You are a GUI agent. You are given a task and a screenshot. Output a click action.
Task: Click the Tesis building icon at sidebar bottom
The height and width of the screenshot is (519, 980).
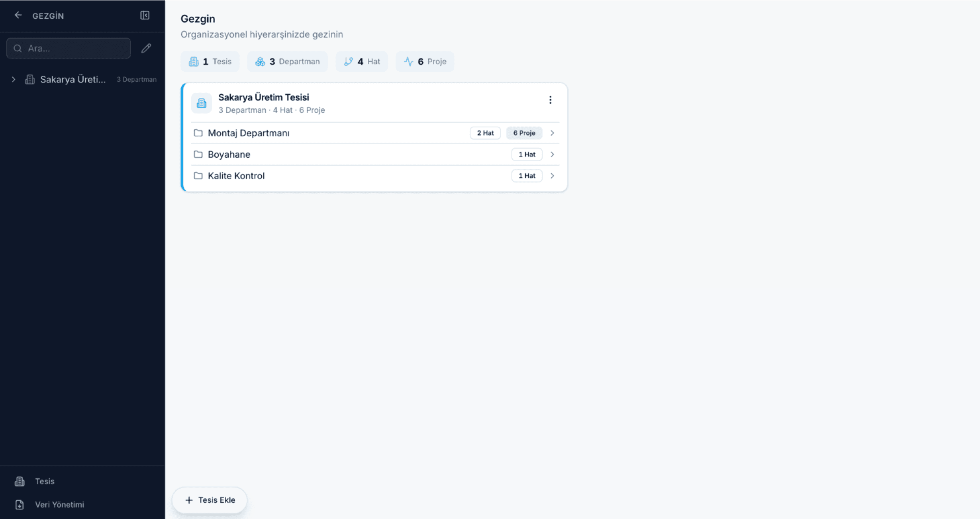coord(20,481)
